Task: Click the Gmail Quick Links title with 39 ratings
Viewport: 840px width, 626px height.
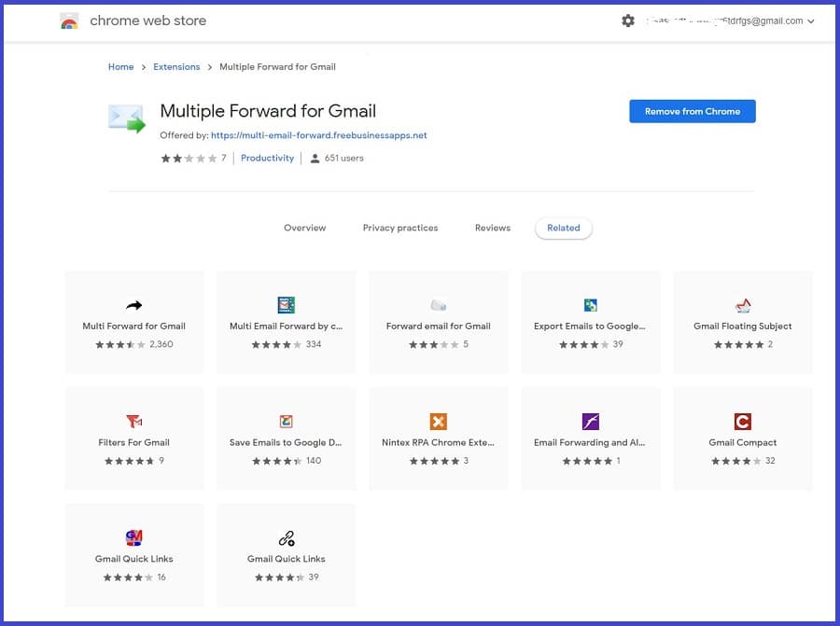Action: tap(287, 559)
